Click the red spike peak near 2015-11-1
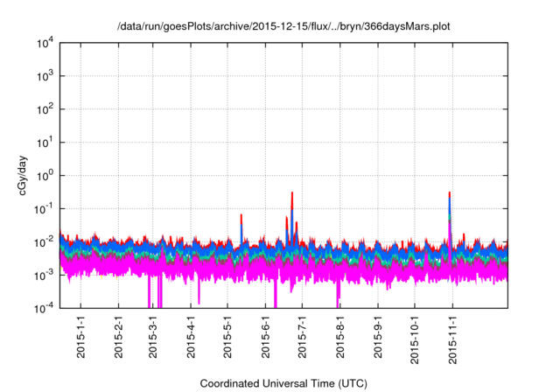 tap(449, 194)
